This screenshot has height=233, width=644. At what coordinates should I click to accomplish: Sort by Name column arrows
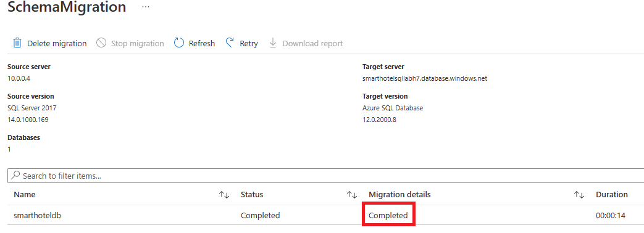coord(224,195)
